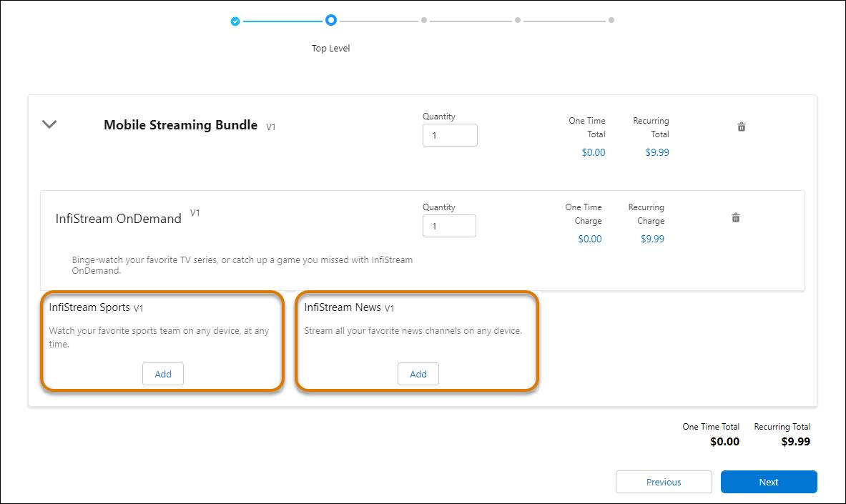The width and height of the screenshot is (846, 504).
Task: Select the current Top Level step circle
Action: [x=330, y=20]
